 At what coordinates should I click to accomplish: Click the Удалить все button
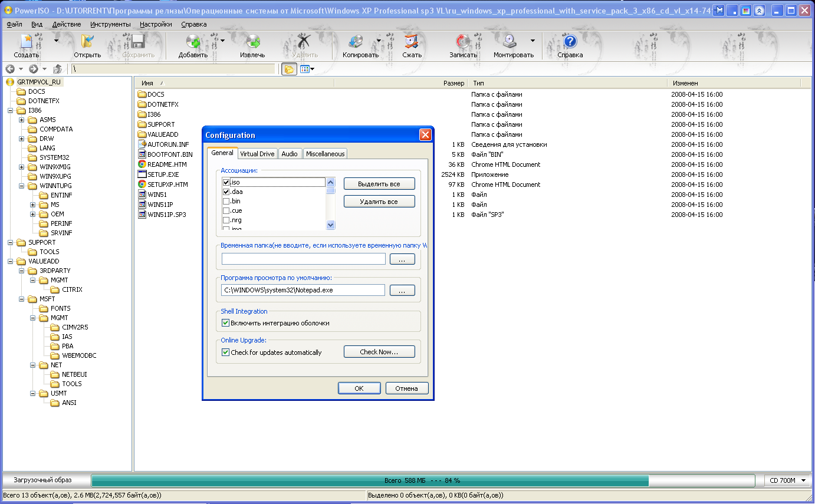pos(379,202)
